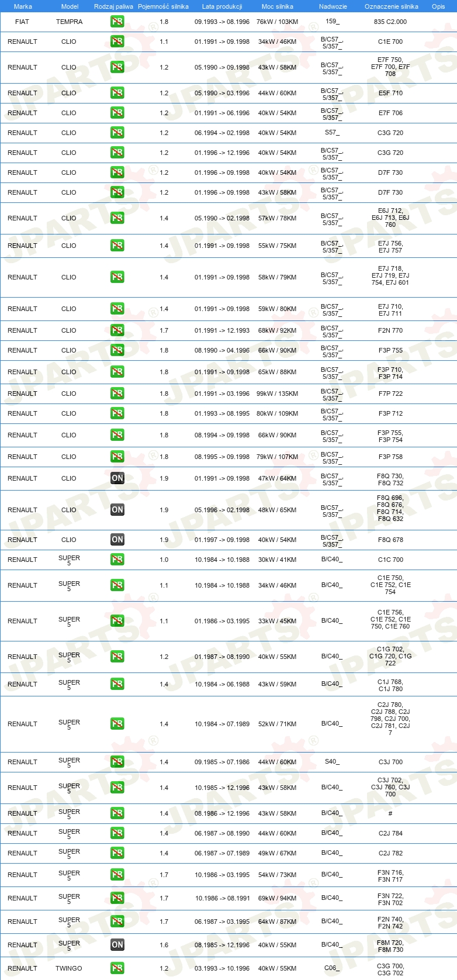The image size is (457, 980).
Task: Select petrol icon in the E7F 706 row
Action: pos(117,113)
